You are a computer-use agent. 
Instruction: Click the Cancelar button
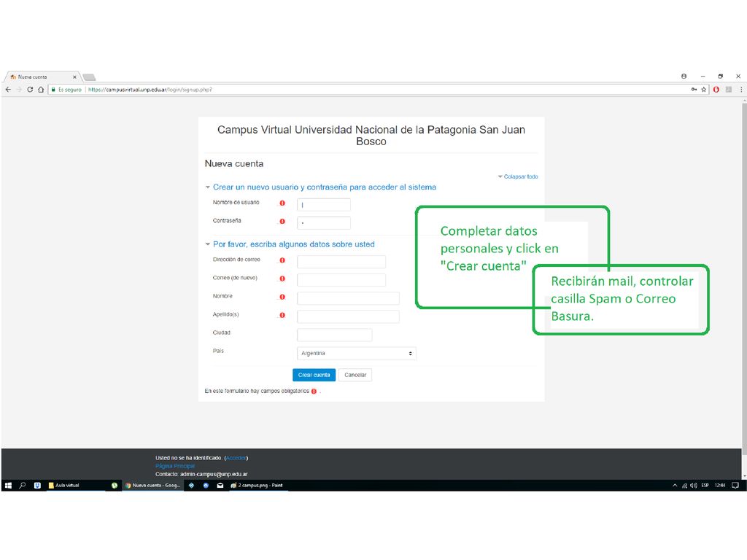[x=355, y=376]
